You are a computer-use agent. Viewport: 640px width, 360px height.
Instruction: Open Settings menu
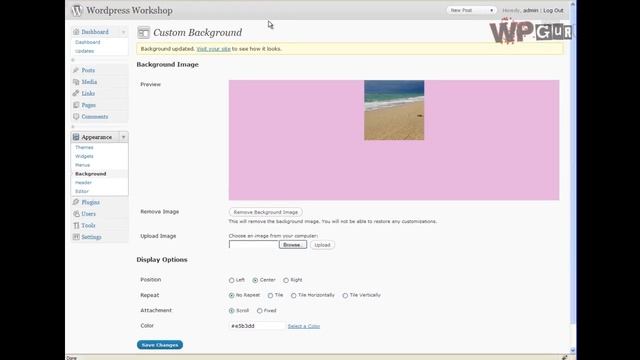(x=91, y=237)
